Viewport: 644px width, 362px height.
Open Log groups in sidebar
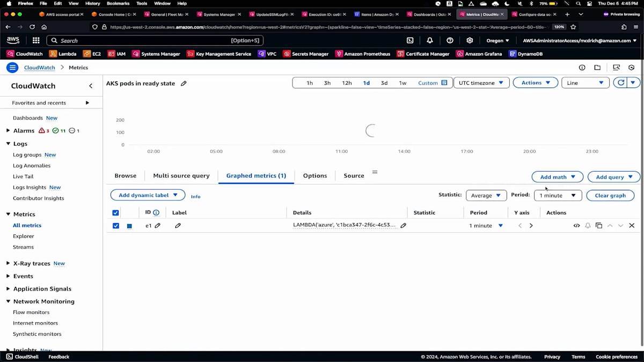click(27, 154)
